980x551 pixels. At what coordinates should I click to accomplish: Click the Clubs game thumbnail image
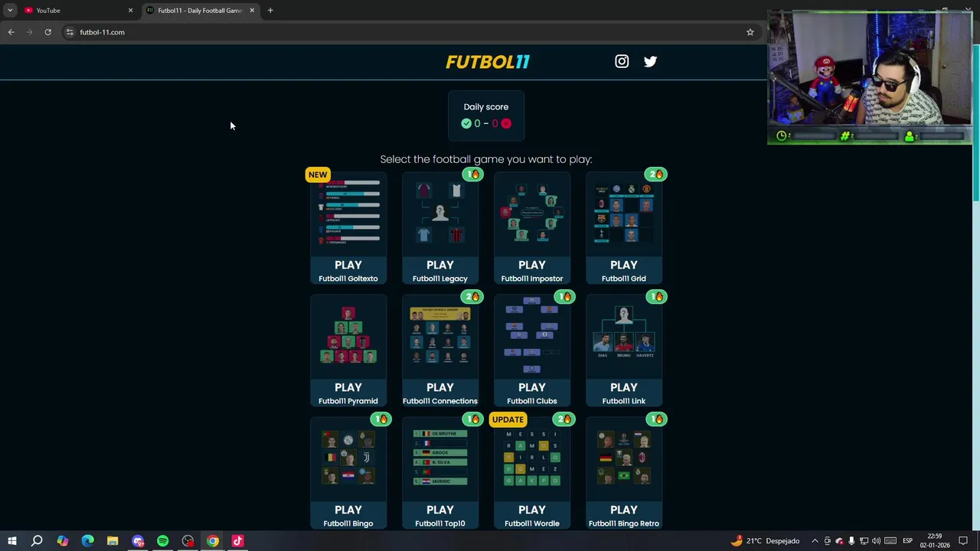[x=532, y=335]
